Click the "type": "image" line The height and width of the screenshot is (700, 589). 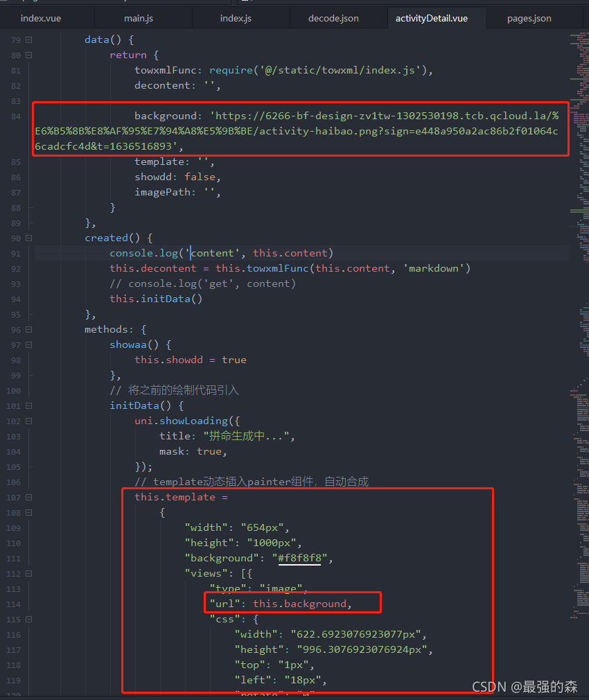[x=258, y=588]
